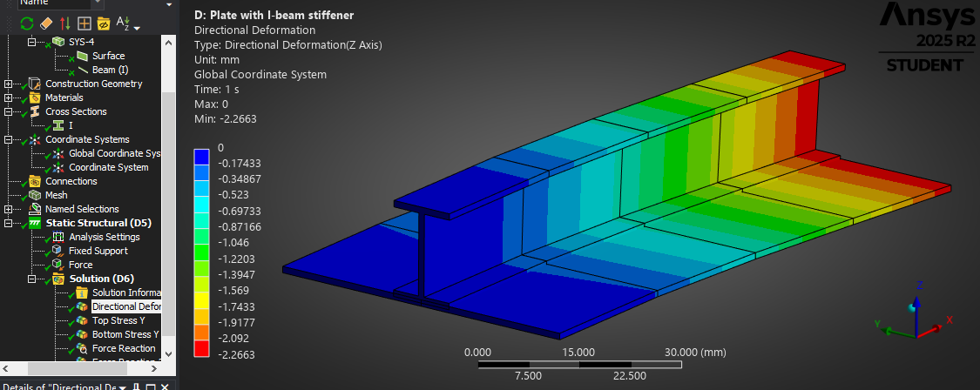Viewport: 980px width, 390px height.
Task: Pin the Details panel
Action: pos(137,387)
